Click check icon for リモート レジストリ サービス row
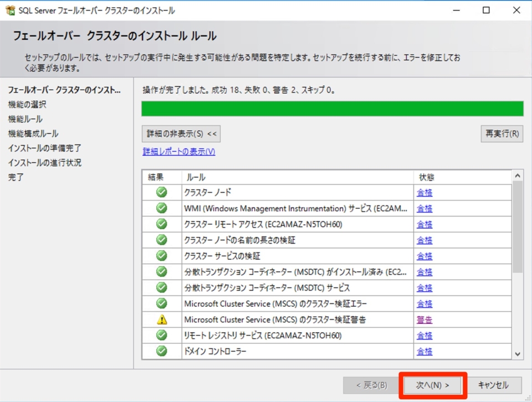Screen dimensions: 532x402 (162, 336)
